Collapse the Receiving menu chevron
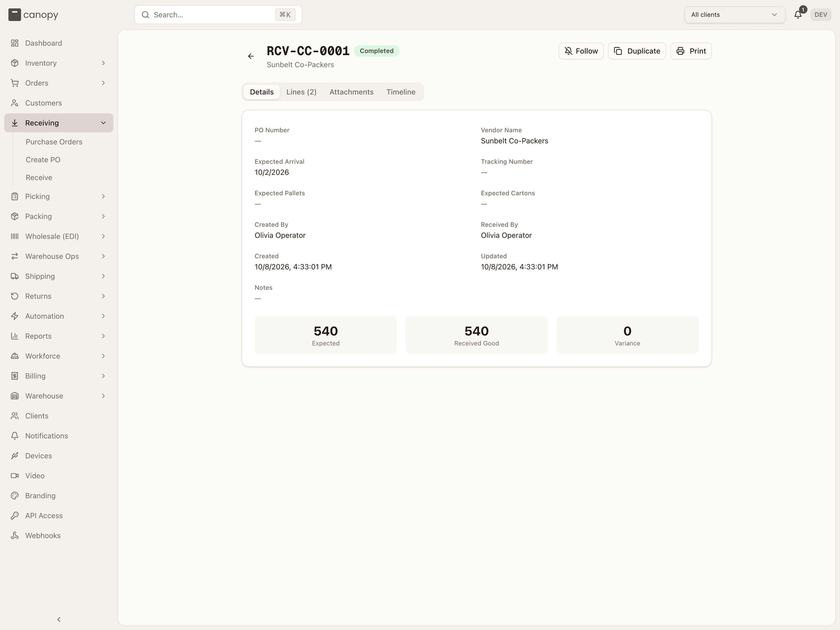Viewport: 840px width, 630px height. pyautogui.click(x=103, y=123)
